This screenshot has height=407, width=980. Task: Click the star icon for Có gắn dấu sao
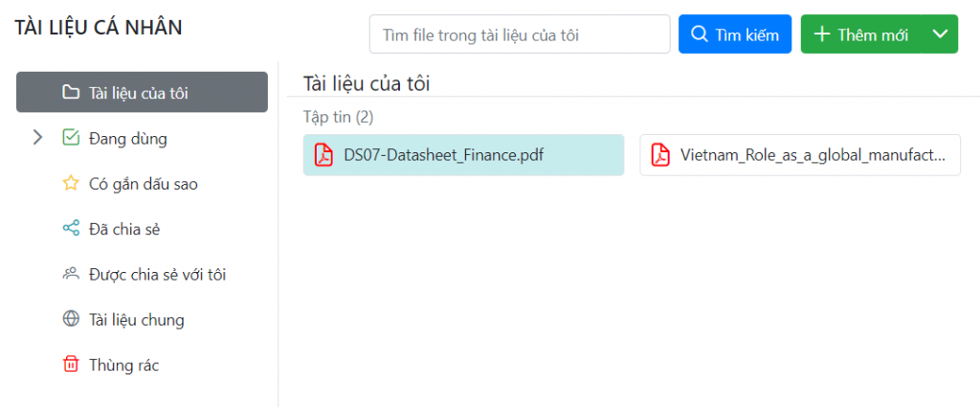(71, 183)
